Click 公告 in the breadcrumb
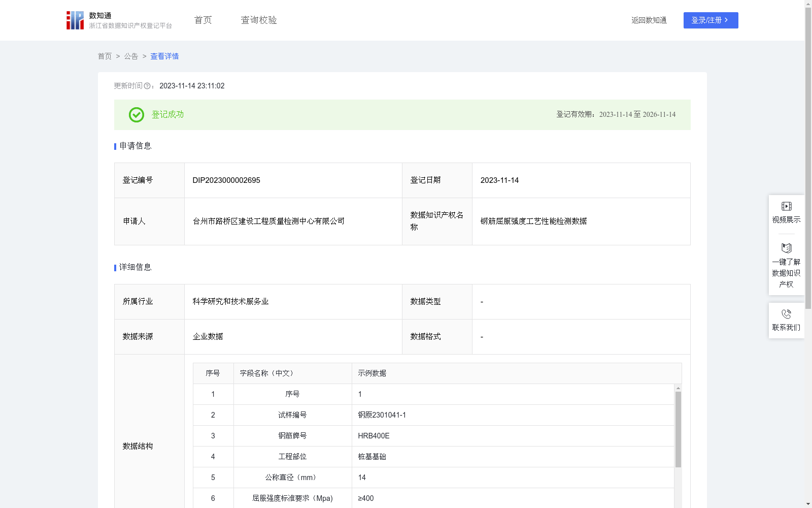The height and width of the screenshot is (508, 812). coord(131,56)
